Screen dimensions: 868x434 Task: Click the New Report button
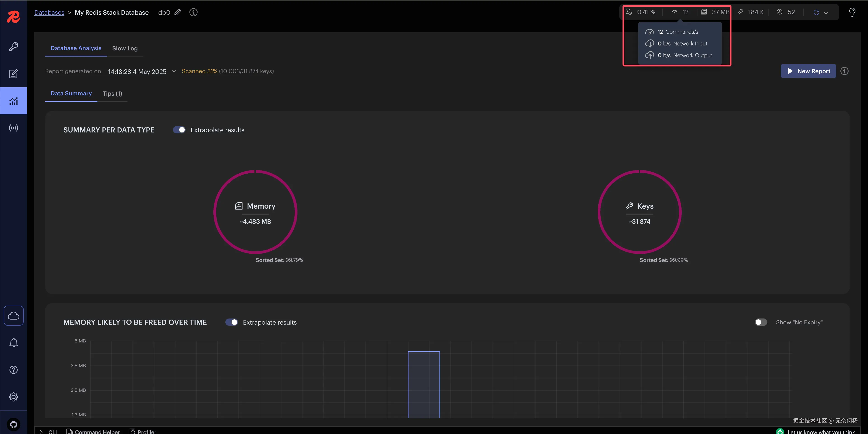tap(808, 71)
